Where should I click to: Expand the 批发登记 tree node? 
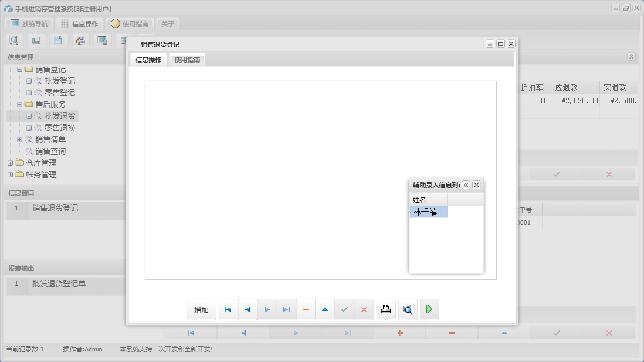pos(29,81)
